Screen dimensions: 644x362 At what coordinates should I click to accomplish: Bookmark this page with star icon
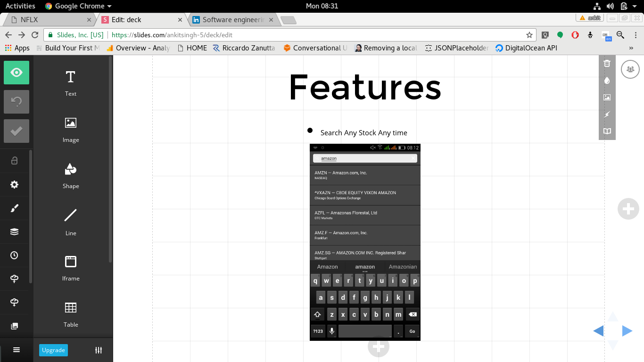pyautogui.click(x=529, y=35)
